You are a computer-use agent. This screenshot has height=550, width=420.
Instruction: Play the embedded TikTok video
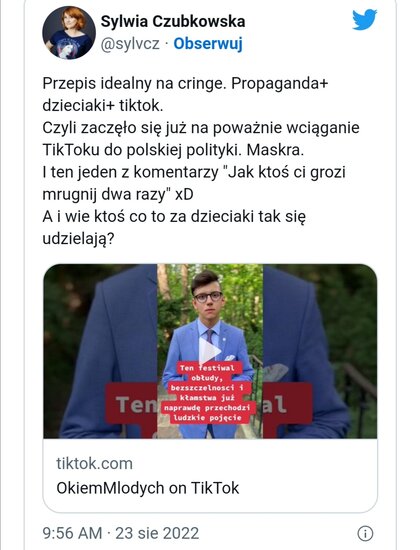210,351
